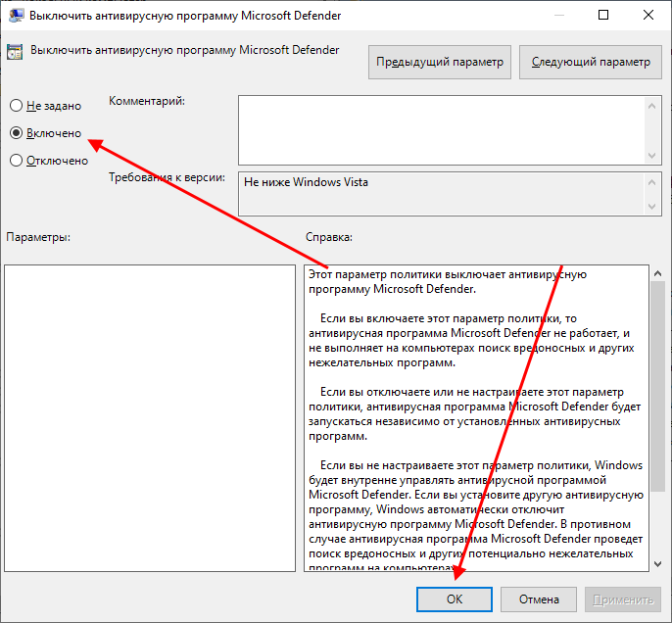Click the help paragraph starting 'Этот параметр политики'
This screenshot has height=623, width=672.
click(448, 281)
